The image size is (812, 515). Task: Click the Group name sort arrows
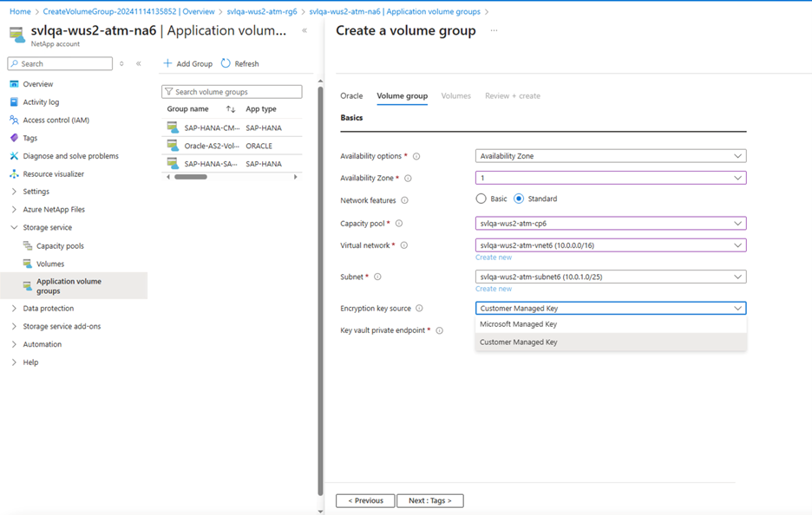tap(231, 109)
